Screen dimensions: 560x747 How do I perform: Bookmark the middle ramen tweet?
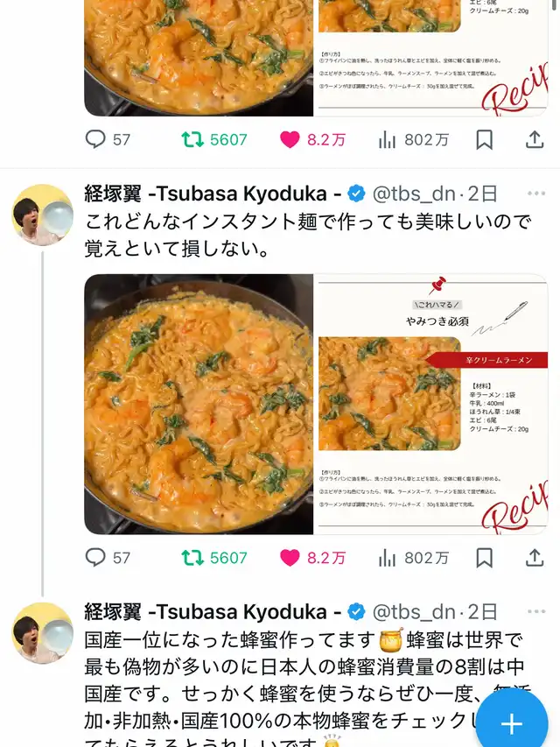(484, 557)
